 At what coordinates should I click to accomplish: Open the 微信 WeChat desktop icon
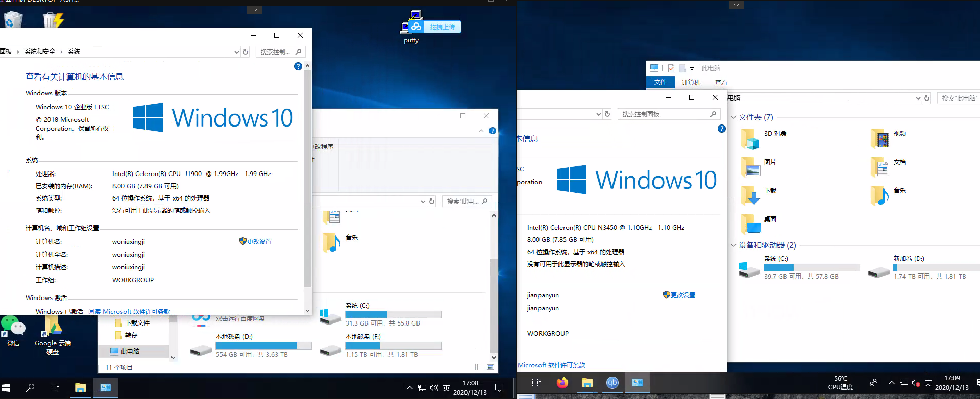13,331
